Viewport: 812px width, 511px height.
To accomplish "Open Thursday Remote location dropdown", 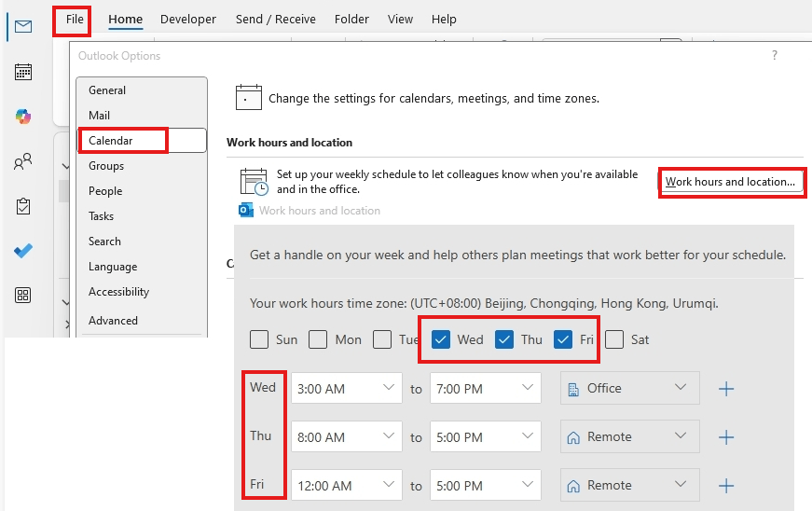I will (629, 437).
